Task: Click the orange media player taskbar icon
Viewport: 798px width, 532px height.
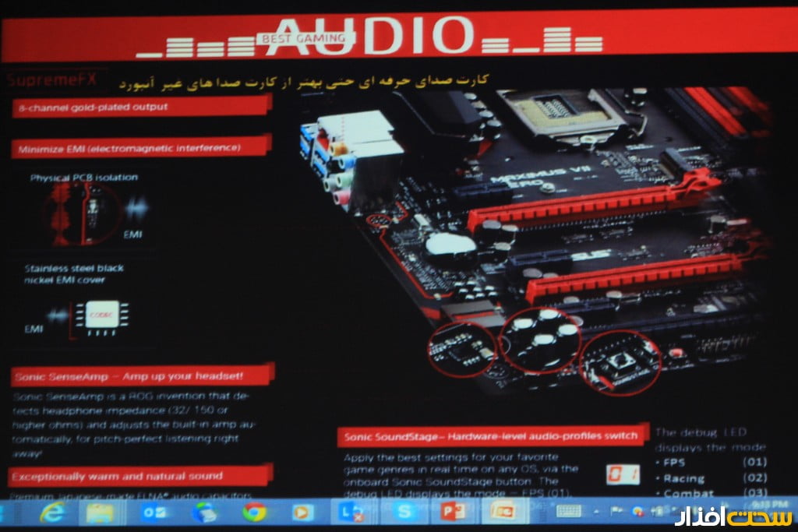Action: (301, 513)
